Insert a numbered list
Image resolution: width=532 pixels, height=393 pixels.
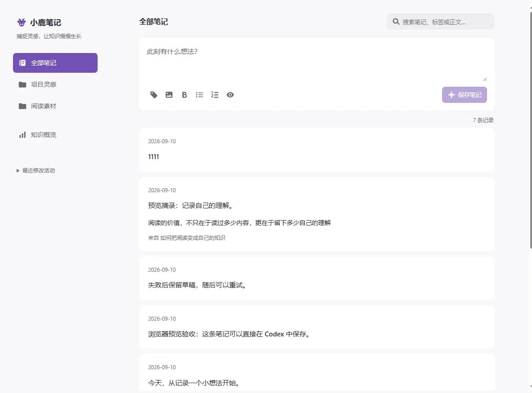coord(215,95)
